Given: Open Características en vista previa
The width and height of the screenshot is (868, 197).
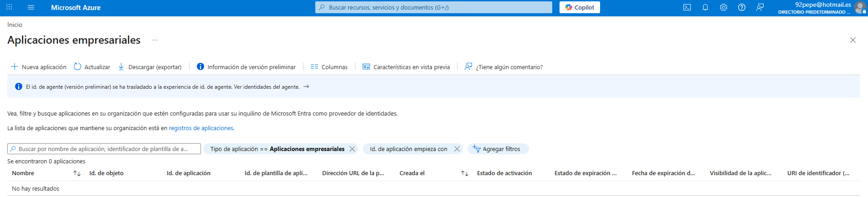Looking at the screenshot, I should (x=406, y=67).
